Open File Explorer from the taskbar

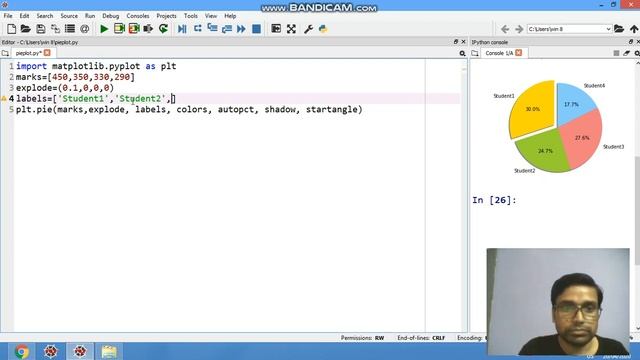[x=109, y=351]
